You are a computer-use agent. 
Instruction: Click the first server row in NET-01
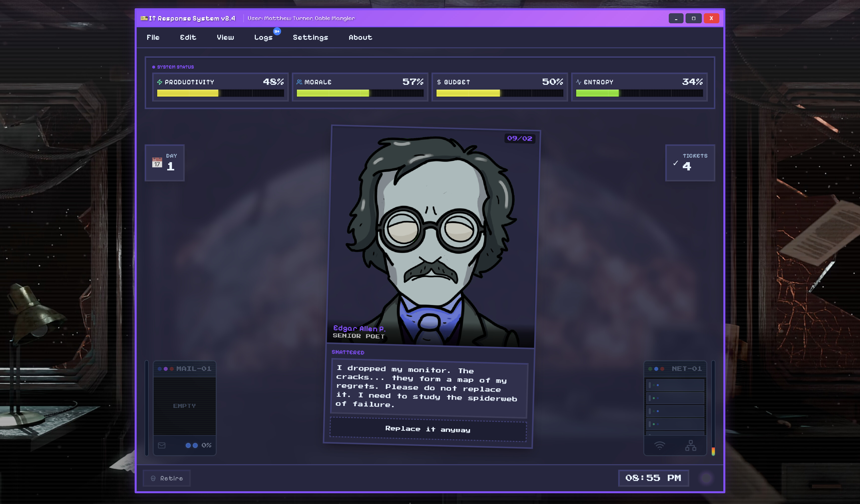(675, 385)
